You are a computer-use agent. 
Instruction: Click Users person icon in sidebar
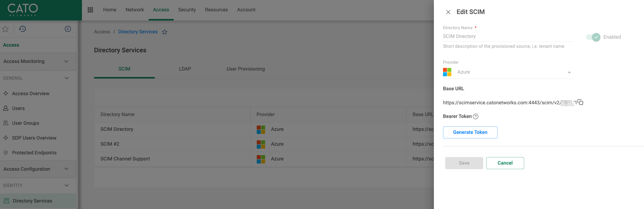pos(6,108)
